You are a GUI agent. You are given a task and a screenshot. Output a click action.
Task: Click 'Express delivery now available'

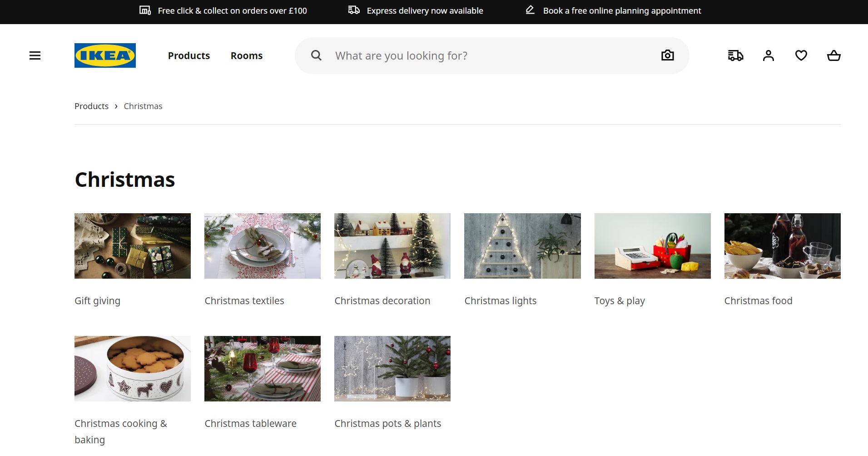pyautogui.click(x=425, y=10)
